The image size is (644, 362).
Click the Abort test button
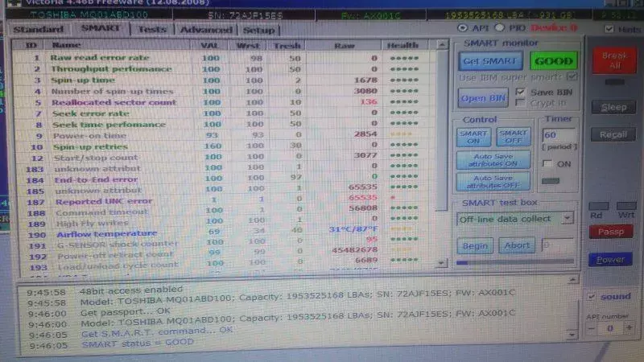click(517, 245)
